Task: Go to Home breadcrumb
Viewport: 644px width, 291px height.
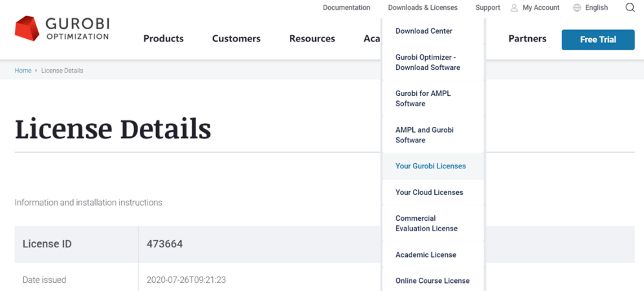Action: pos(23,71)
